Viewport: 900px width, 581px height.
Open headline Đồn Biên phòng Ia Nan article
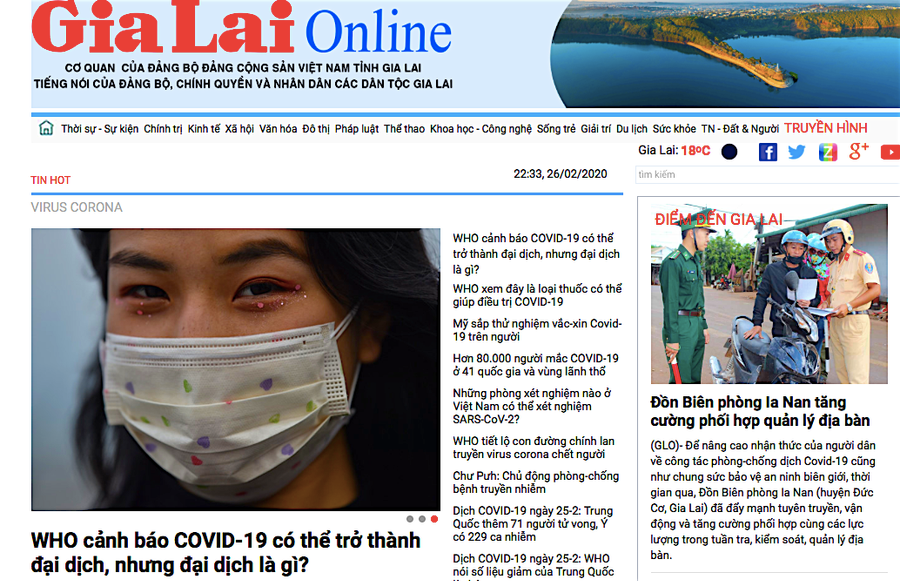point(759,411)
